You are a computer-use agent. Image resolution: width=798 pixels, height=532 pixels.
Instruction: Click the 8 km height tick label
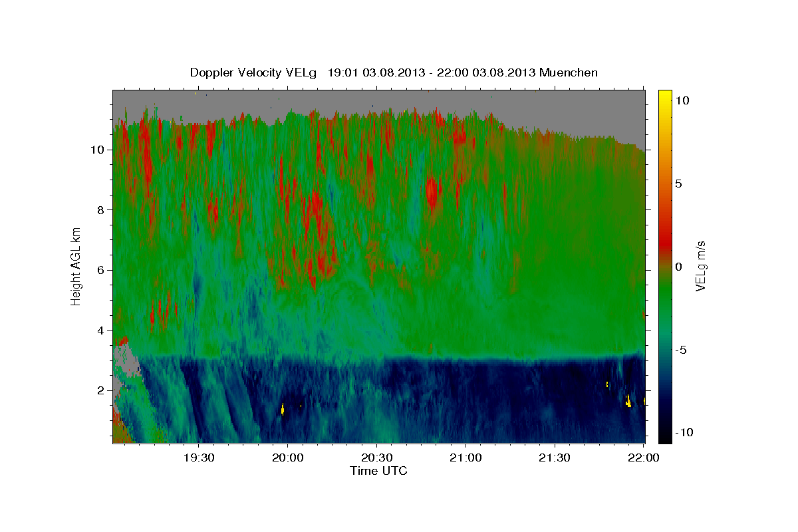tap(101, 210)
